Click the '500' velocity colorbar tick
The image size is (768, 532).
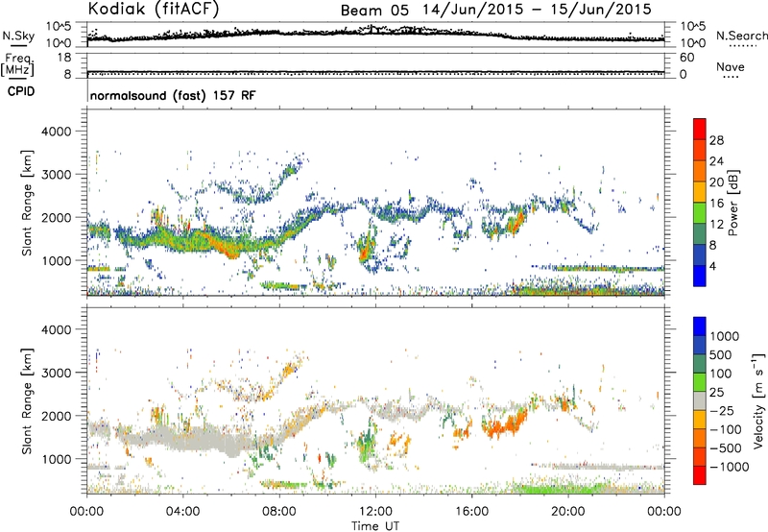(x=721, y=355)
